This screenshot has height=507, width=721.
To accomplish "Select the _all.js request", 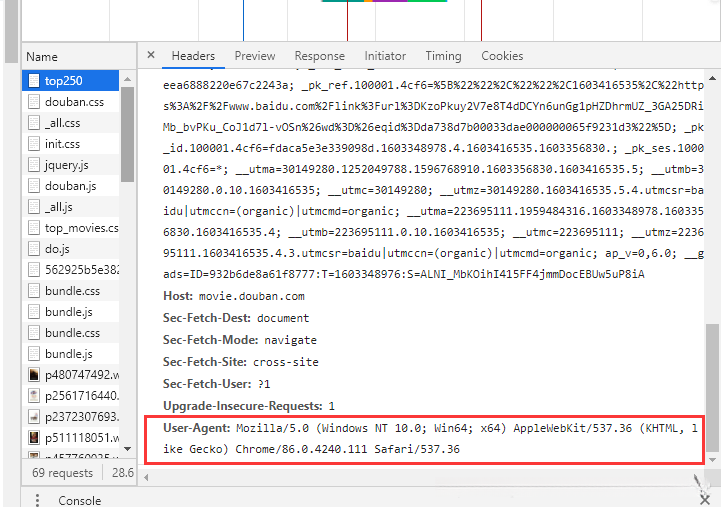I will [70, 207].
